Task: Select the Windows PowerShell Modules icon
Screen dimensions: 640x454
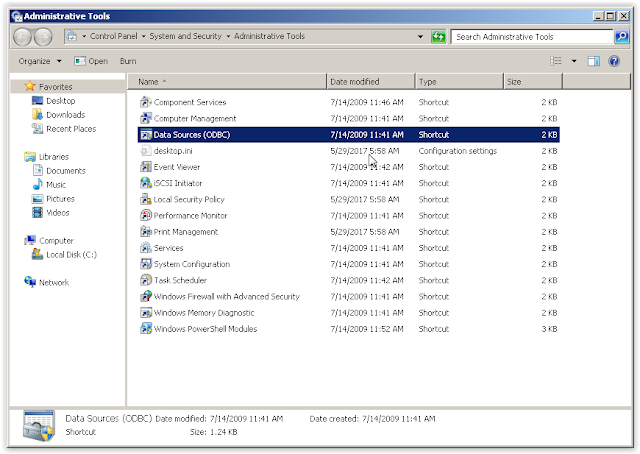Action: tap(146, 329)
